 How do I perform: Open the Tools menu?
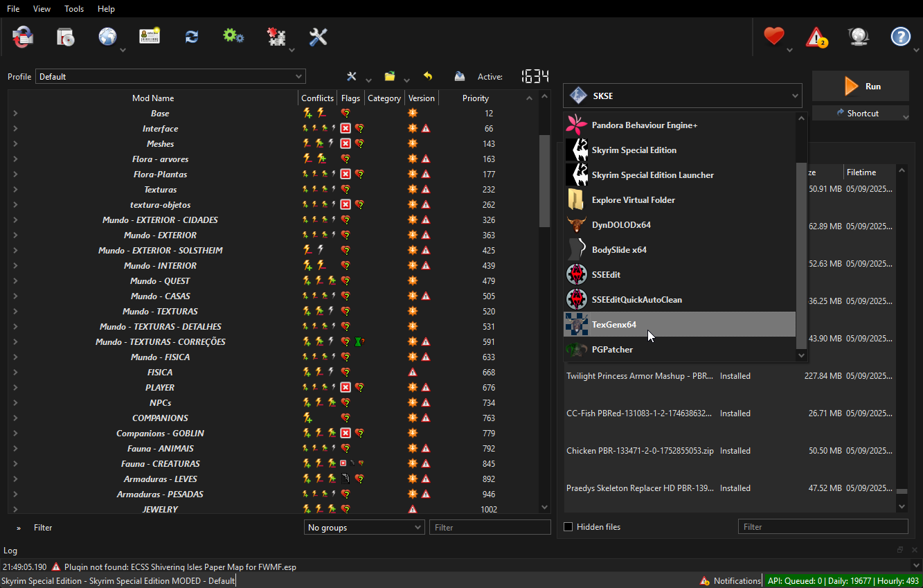[74, 9]
